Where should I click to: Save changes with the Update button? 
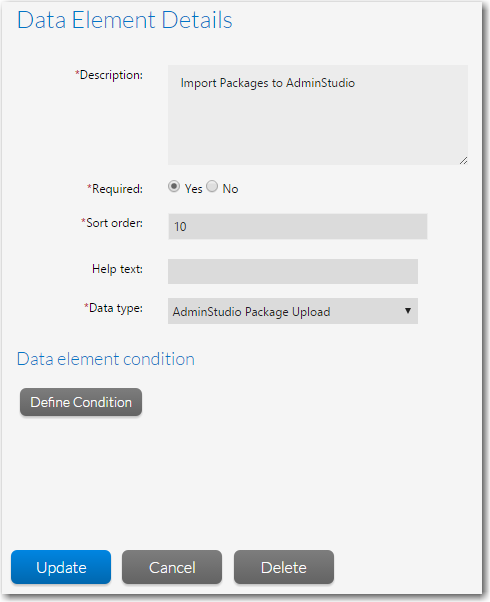(61, 567)
